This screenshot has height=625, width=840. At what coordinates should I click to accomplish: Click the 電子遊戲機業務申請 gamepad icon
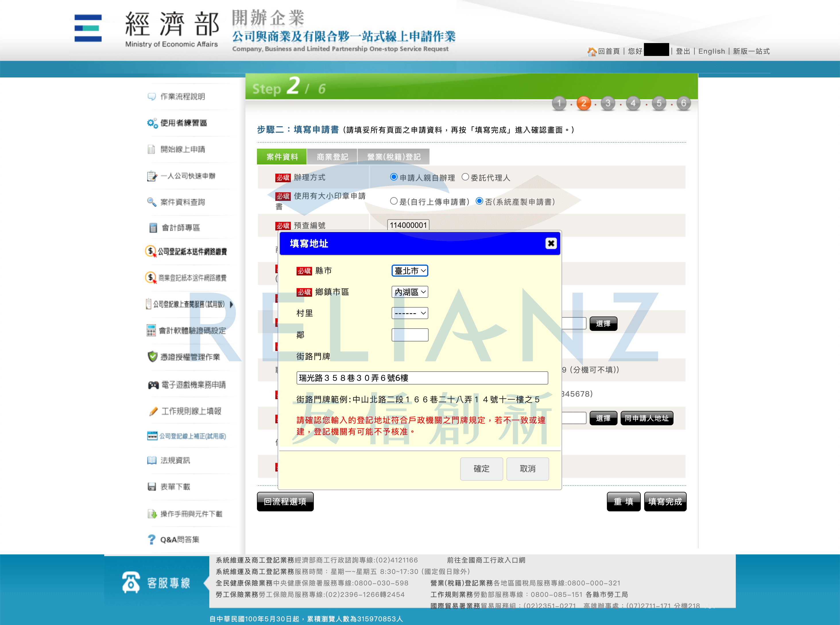tap(153, 385)
